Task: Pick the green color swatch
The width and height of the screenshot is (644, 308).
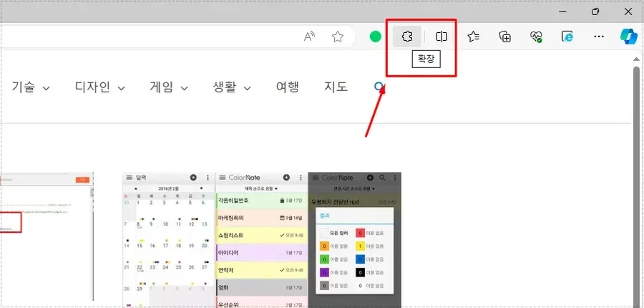Action: pos(324,259)
